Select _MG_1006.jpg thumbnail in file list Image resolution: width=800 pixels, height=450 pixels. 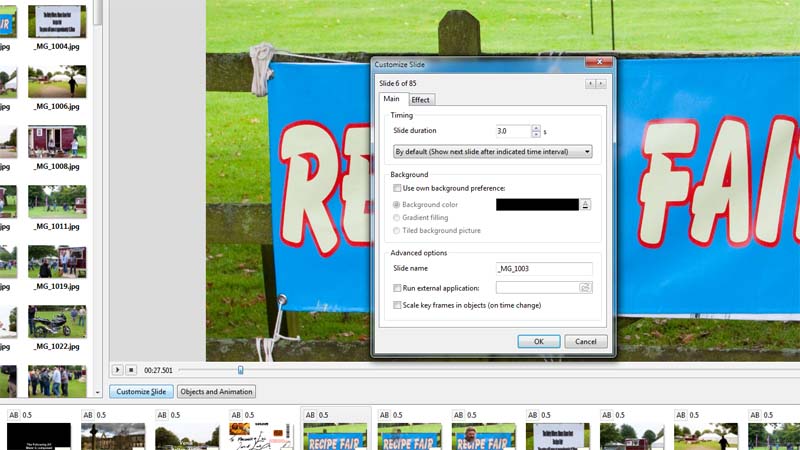(57, 81)
